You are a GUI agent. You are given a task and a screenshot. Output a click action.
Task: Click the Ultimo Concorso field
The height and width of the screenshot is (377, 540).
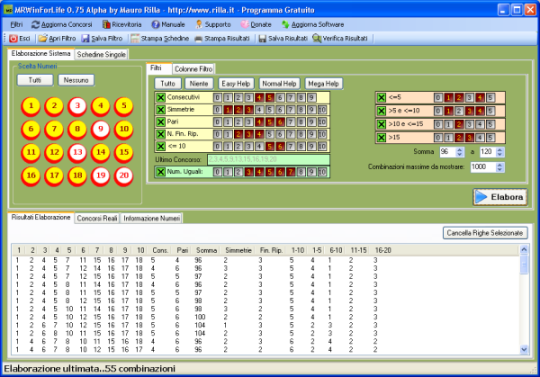(x=268, y=159)
